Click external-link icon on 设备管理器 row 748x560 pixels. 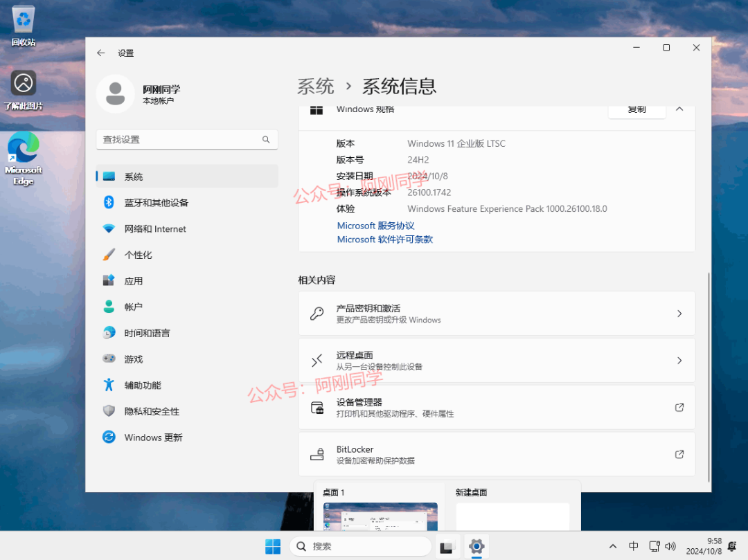click(679, 408)
